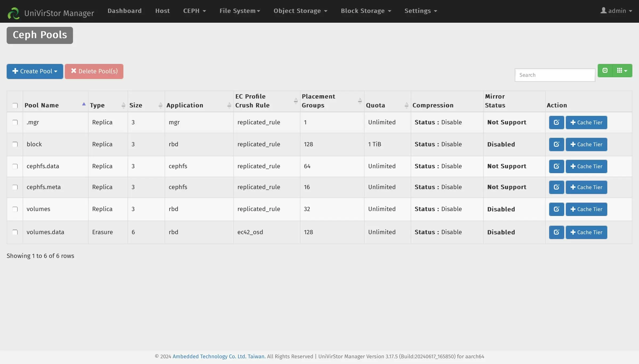Open edit icon for cephfs.data pool

pyautogui.click(x=556, y=166)
